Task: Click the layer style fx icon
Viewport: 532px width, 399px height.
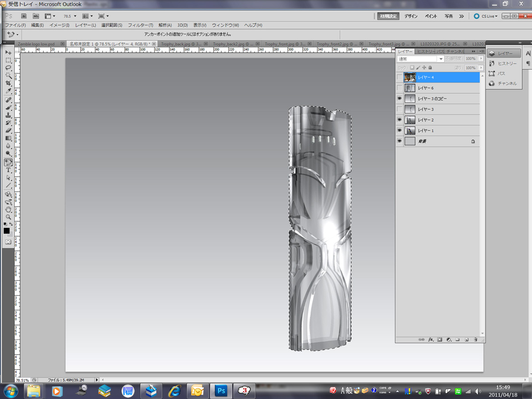Action: click(x=430, y=340)
